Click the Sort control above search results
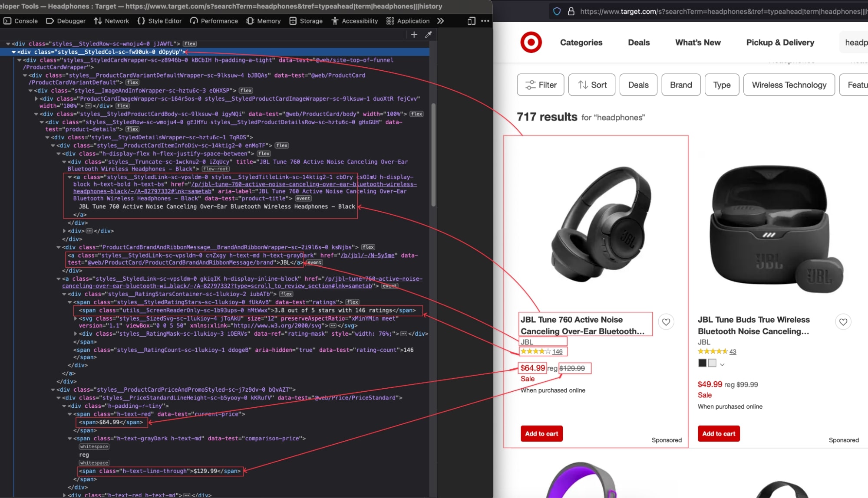This screenshot has width=868, height=498. (x=591, y=85)
